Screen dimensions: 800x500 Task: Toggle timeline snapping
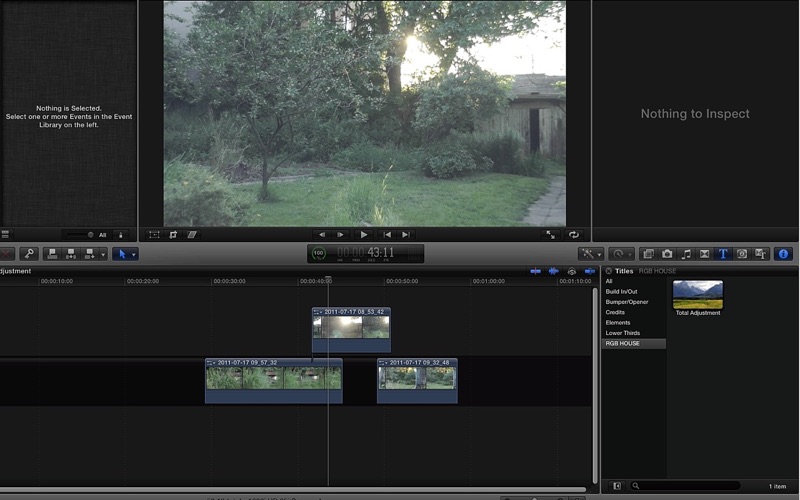590,271
